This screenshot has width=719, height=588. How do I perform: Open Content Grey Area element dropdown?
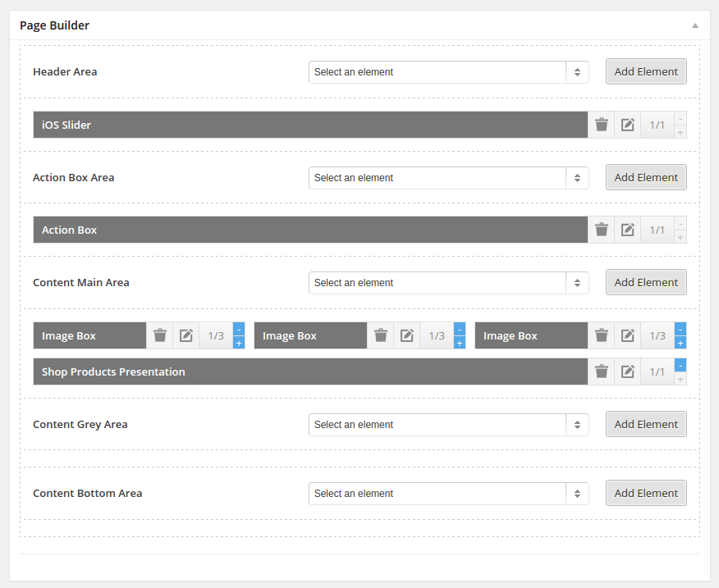click(x=448, y=425)
